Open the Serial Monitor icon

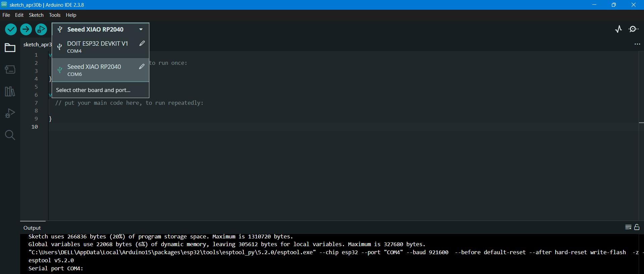(634, 29)
